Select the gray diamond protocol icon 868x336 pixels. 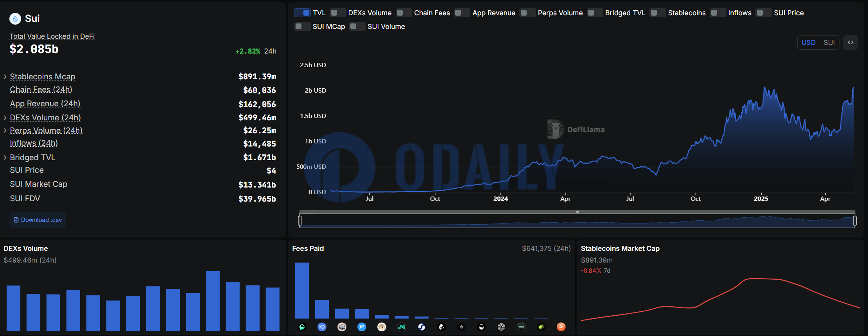click(x=461, y=327)
